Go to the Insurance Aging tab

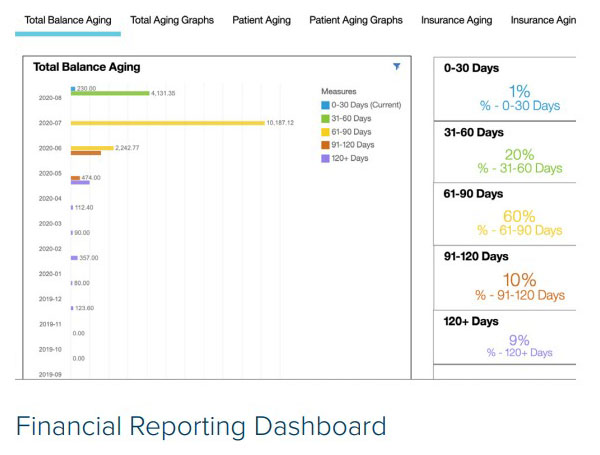[x=456, y=20]
